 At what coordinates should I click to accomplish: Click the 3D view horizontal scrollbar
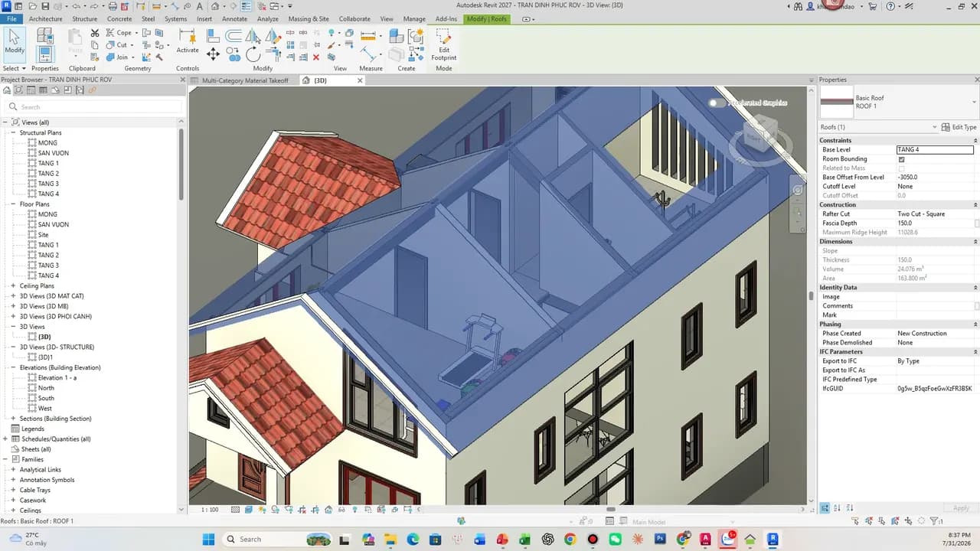(x=610, y=510)
